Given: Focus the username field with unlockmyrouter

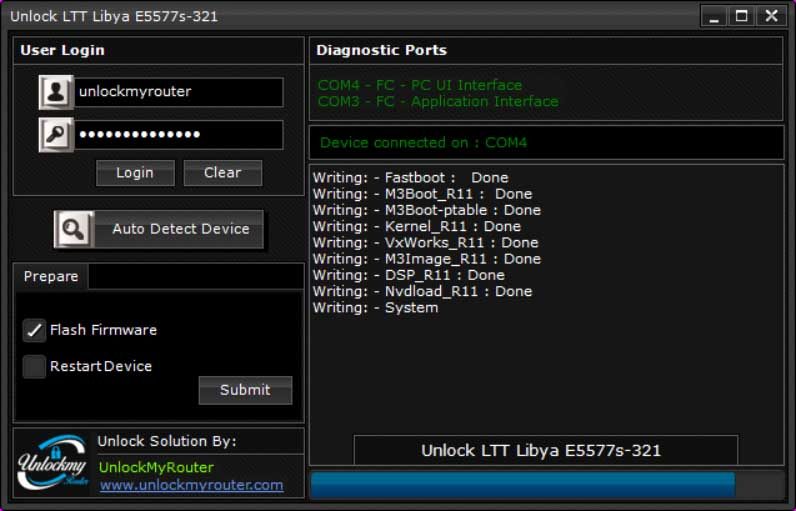Looking at the screenshot, I should 179,92.
